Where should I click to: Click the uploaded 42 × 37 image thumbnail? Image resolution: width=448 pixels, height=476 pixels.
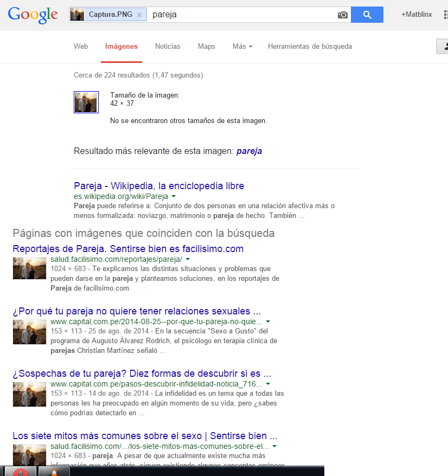(86, 102)
